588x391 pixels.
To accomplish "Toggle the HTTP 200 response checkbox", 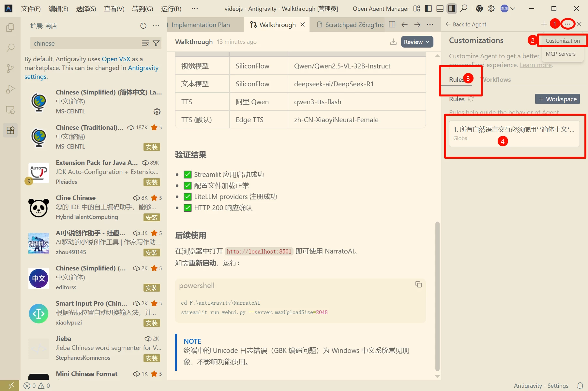I will click(188, 208).
